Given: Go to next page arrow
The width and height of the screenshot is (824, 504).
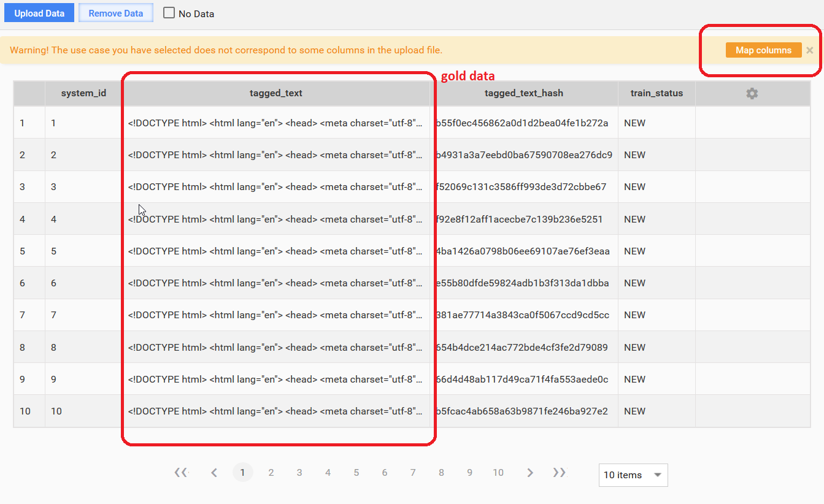Looking at the screenshot, I should click(x=530, y=472).
